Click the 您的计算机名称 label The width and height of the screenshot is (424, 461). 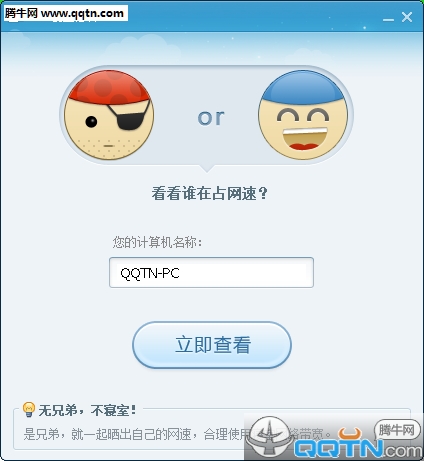pyautogui.click(x=157, y=242)
